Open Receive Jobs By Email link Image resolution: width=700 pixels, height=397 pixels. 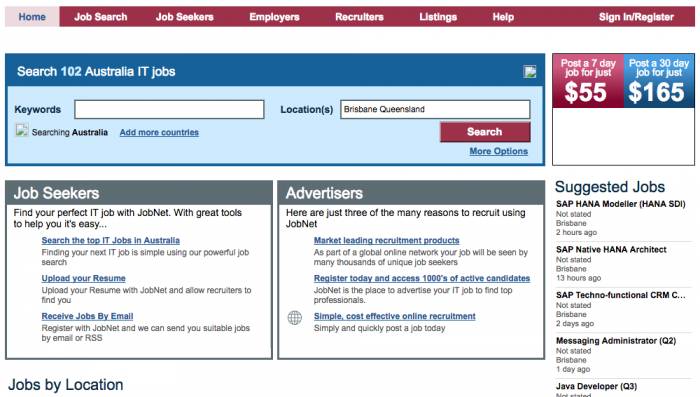[x=88, y=316]
